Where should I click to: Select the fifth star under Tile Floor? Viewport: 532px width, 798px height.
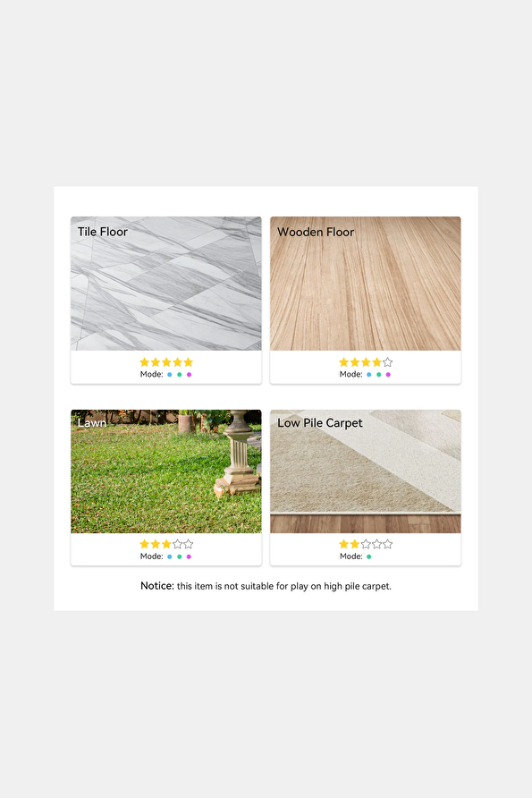tap(188, 361)
